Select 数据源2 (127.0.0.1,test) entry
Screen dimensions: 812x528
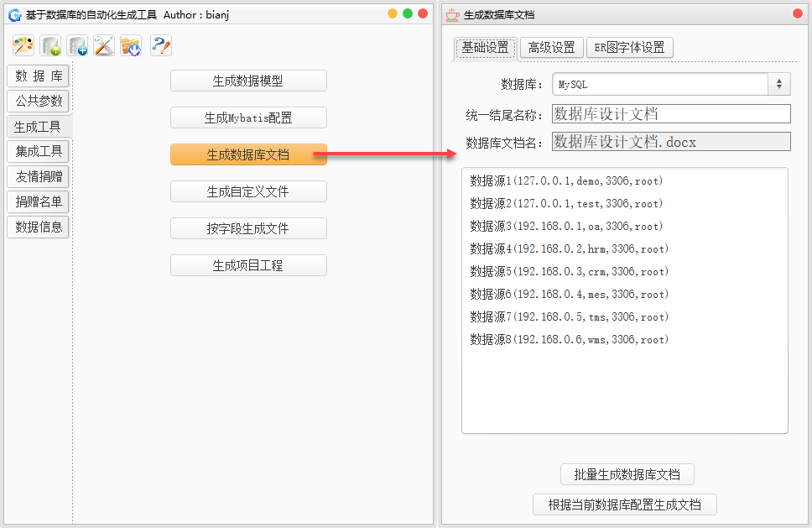[x=566, y=204]
